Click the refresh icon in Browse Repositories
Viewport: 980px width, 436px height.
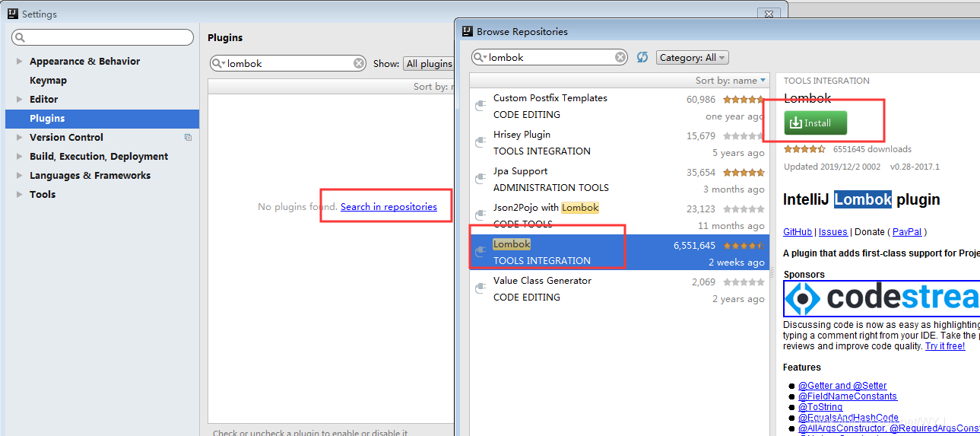click(x=642, y=57)
